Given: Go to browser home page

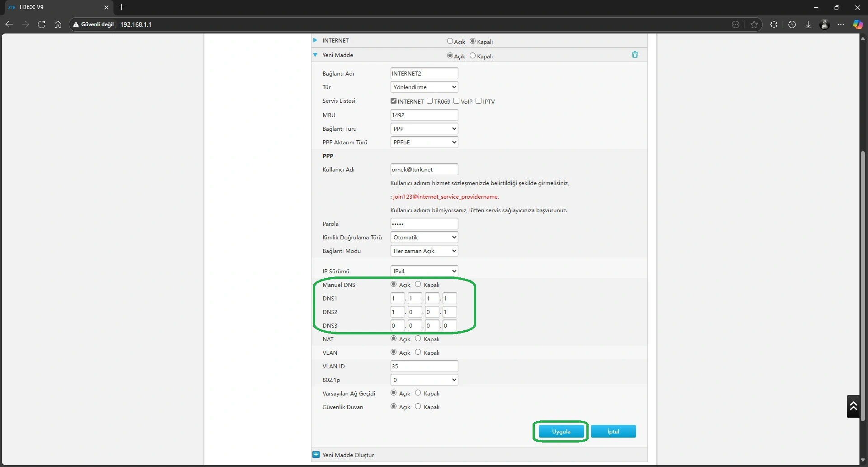Looking at the screenshot, I should [x=58, y=24].
